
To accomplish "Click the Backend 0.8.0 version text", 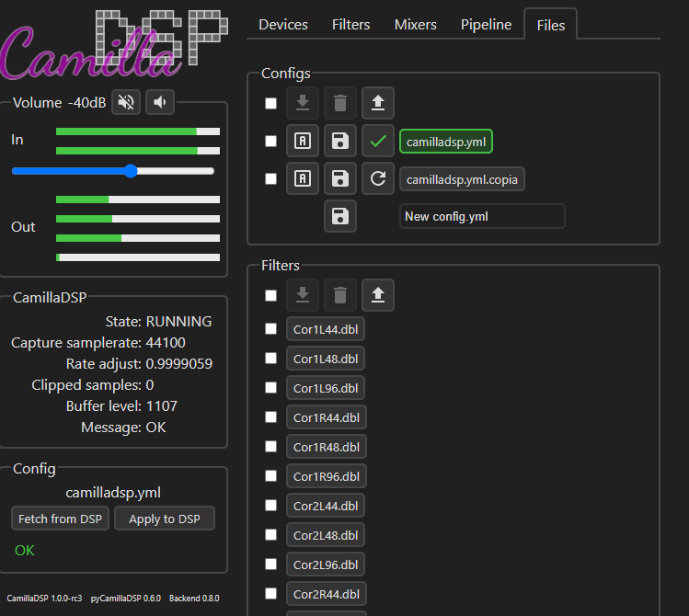I will (194, 598).
